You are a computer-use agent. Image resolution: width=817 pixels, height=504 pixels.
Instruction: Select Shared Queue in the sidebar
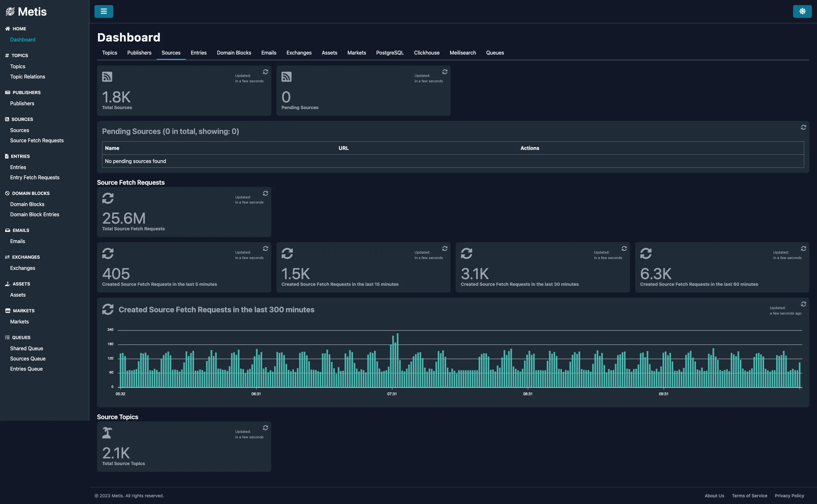click(27, 348)
